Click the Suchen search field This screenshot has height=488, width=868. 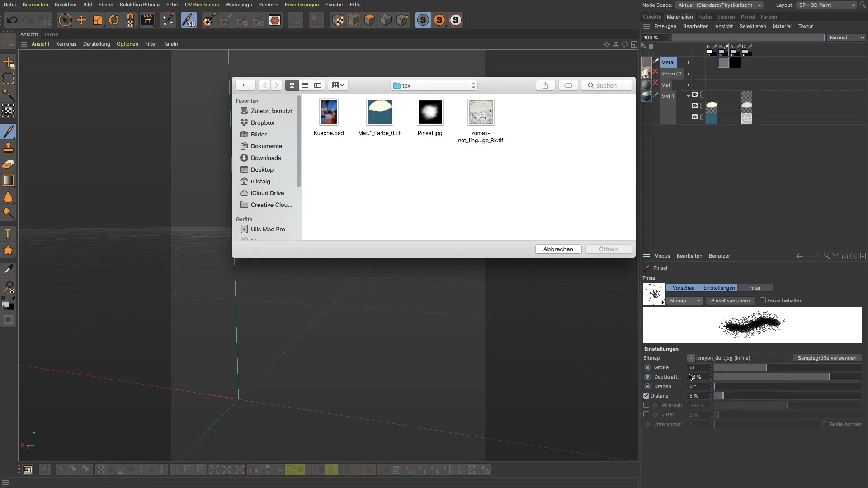point(607,85)
